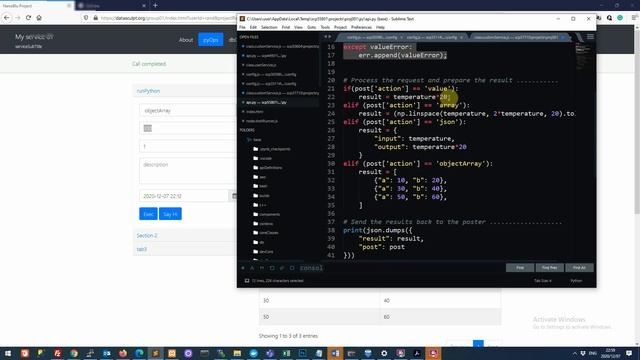Open a new browser tab
This screenshot has height=360, width=640.
coord(155,5)
